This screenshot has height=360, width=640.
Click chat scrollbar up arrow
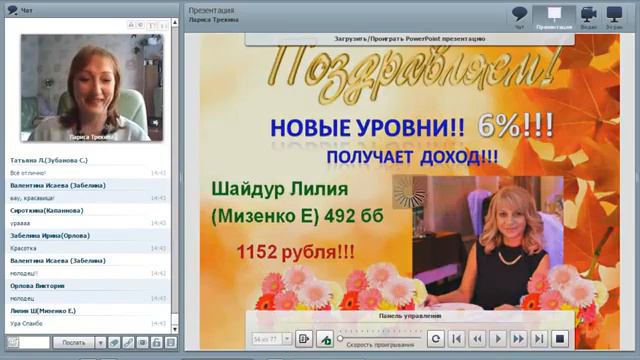[175, 22]
